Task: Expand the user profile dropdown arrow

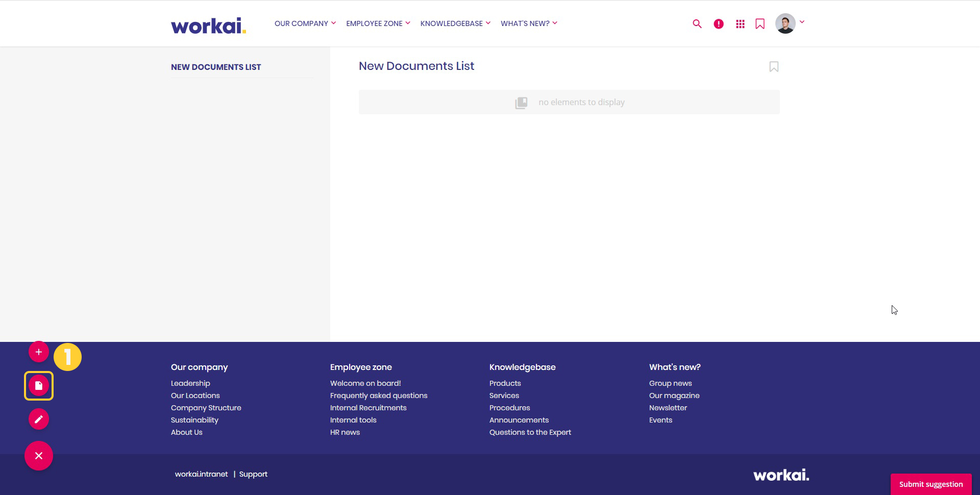Action: (x=802, y=22)
